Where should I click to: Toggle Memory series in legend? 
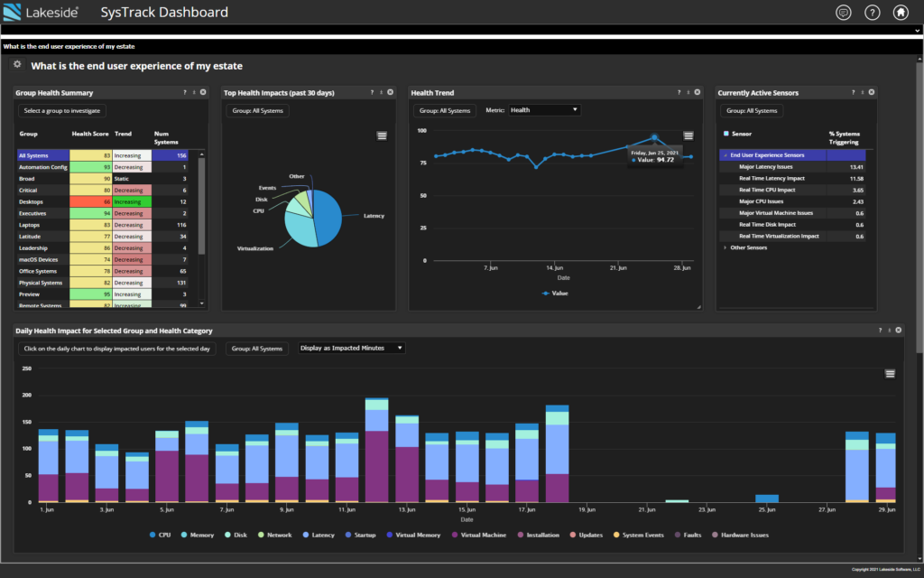click(198, 535)
